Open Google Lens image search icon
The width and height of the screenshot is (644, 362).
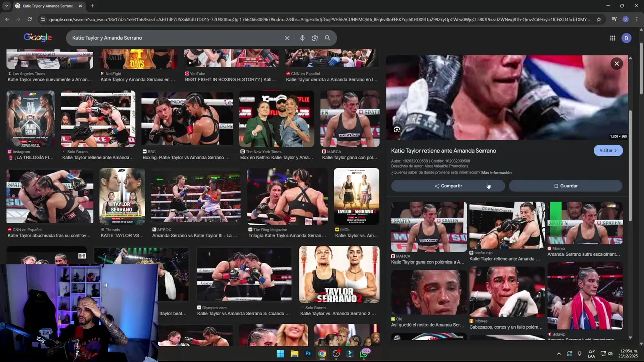click(x=315, y=38)
